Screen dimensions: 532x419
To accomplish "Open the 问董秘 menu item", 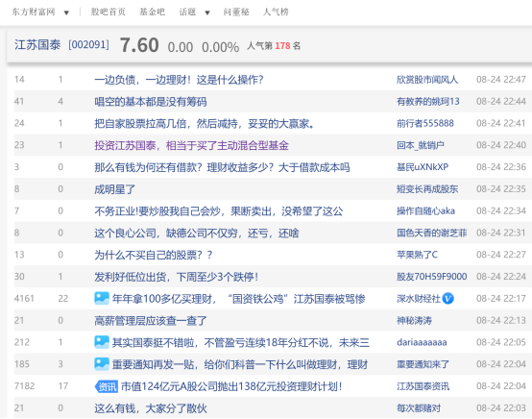I will (236, 12).
